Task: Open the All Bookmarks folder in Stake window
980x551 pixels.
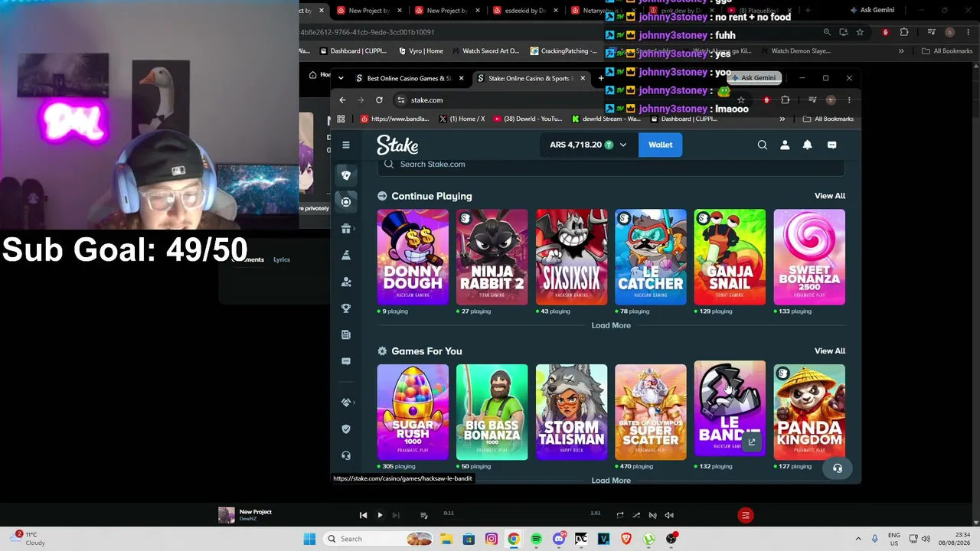Action: [828, 119]
